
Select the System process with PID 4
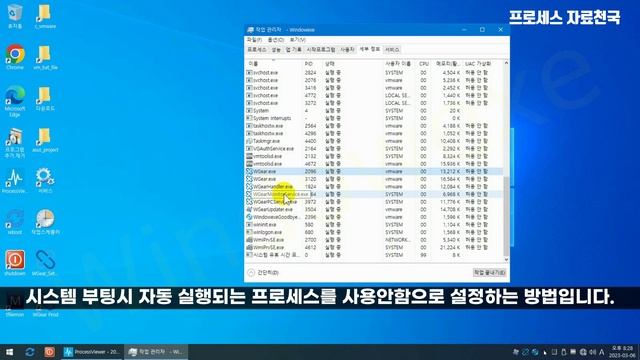(374, 111)
